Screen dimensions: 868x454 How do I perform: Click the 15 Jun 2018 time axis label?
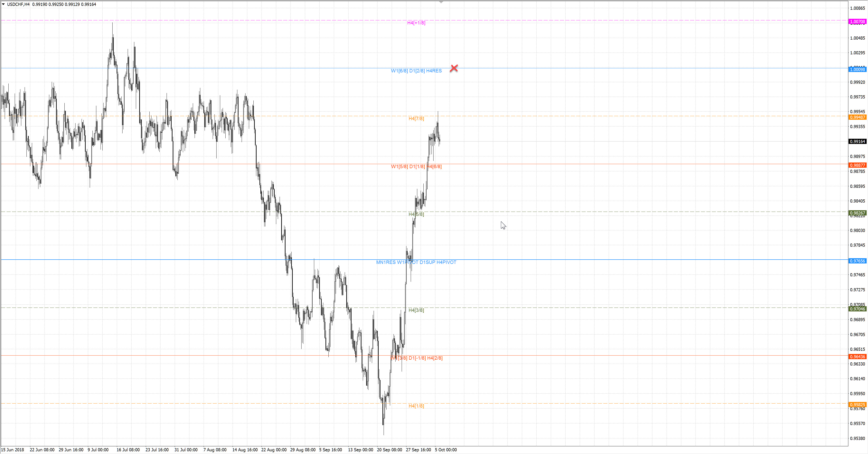[12, 450]
